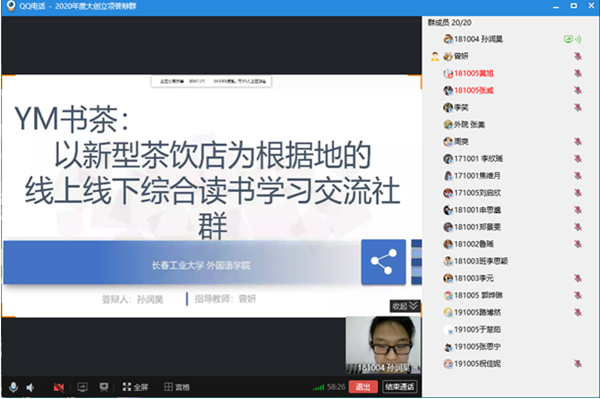Click the red exit (退出) button
The image size is (600, 399).
tap(363, 387)
